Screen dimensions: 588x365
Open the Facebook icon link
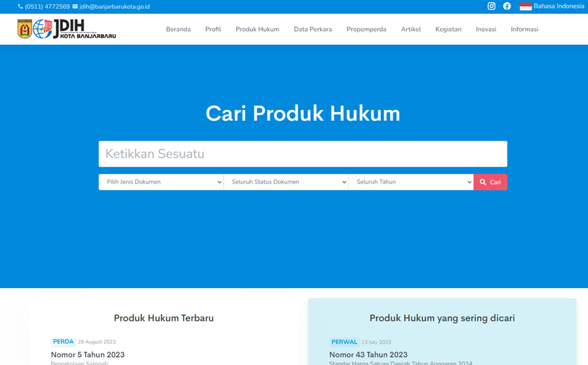(x=507, y=6)
